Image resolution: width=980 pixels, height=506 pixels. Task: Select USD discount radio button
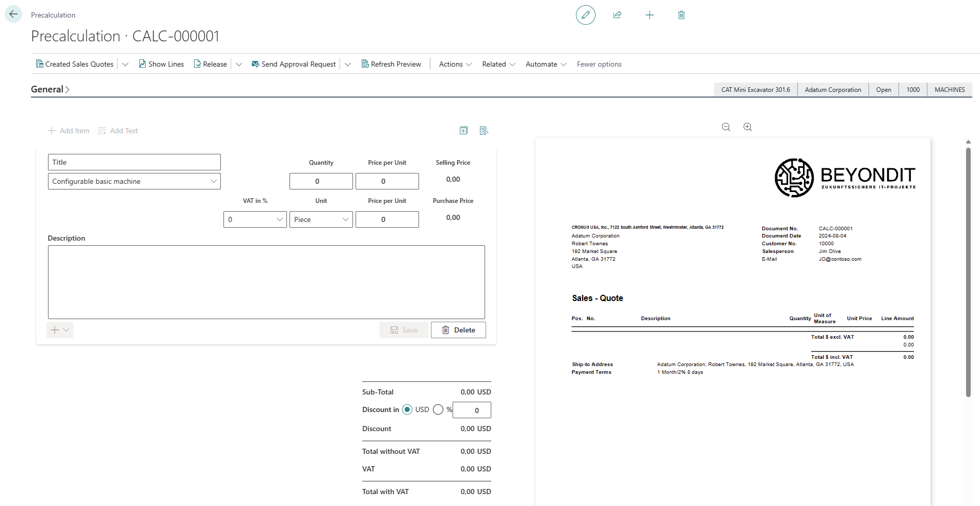click(407, 409)
